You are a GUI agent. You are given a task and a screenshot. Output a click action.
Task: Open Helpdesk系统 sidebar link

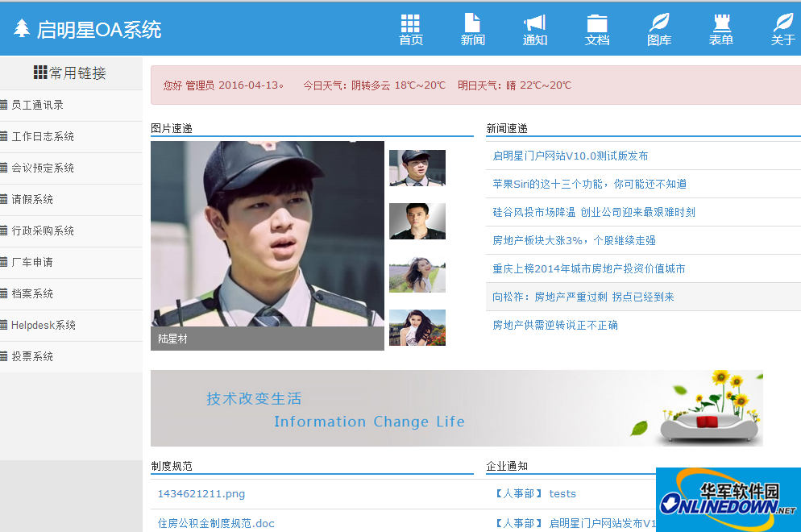click(x=44, y=325)
